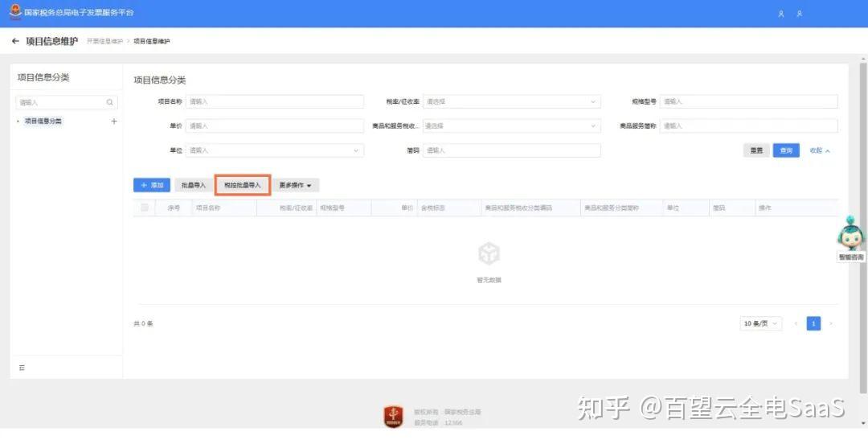Focus the 简码 input field
The width and height of the screenshot is (868, 444).
point(511,150)
